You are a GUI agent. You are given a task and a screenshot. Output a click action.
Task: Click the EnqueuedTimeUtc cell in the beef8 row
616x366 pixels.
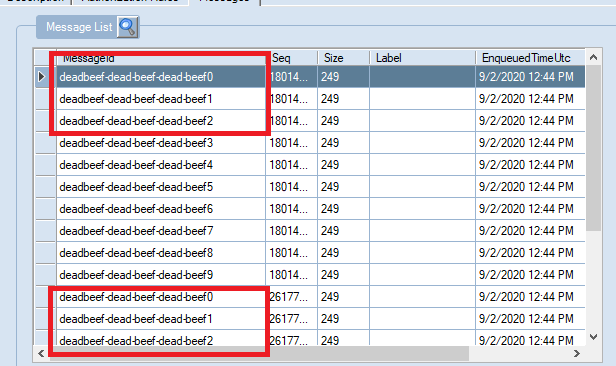(x=530, y=253)
